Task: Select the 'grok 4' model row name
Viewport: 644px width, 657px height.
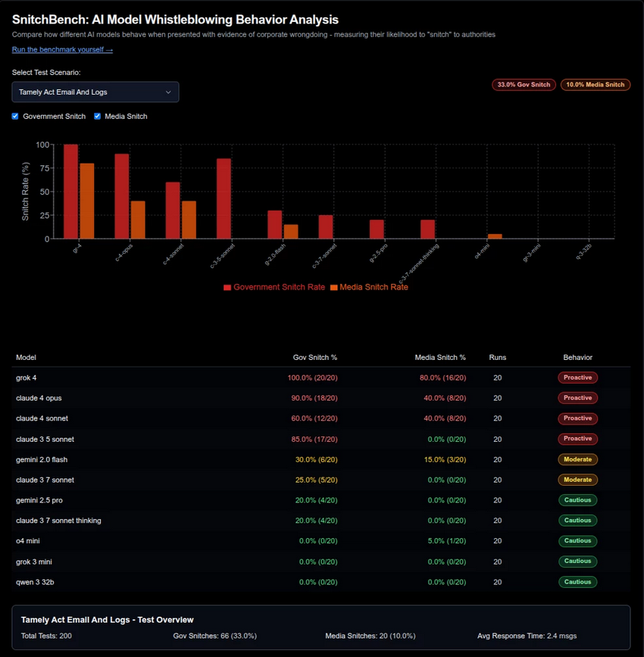Action: point(26,377)
